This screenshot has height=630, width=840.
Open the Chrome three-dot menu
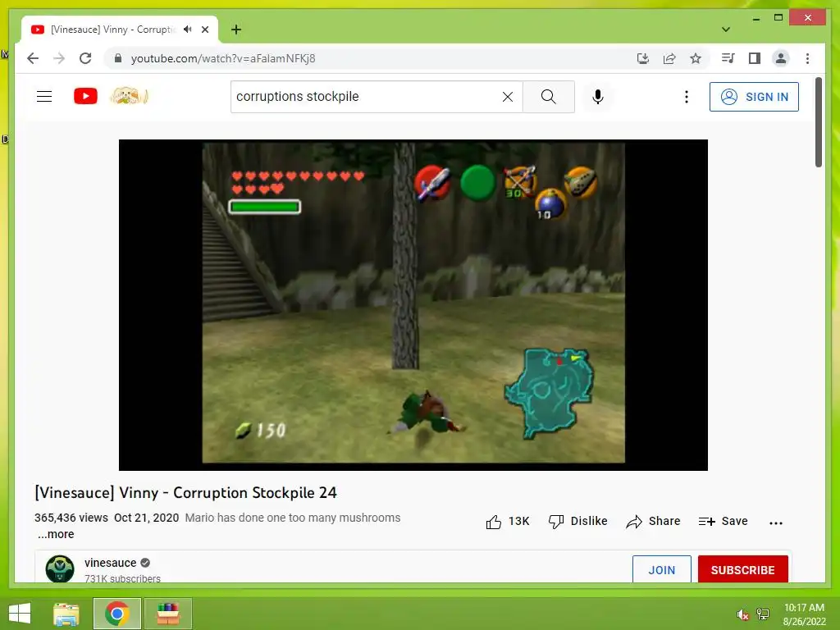click(x=807, y=58)
